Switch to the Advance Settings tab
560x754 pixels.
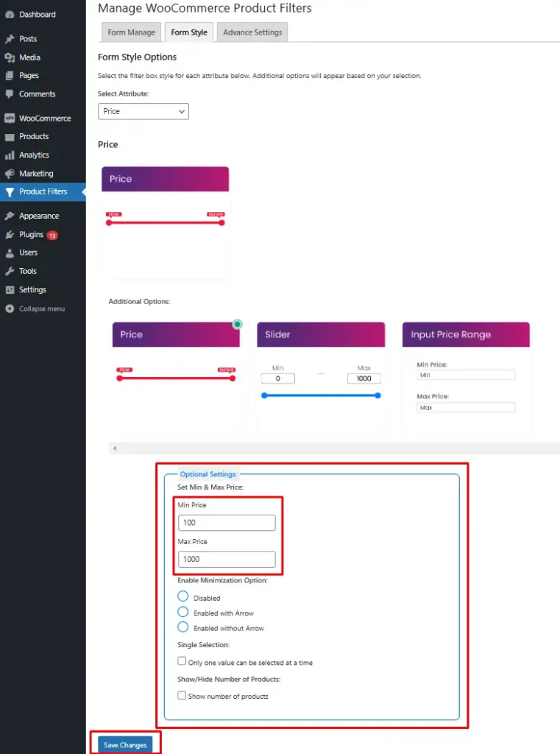(252, 32)
